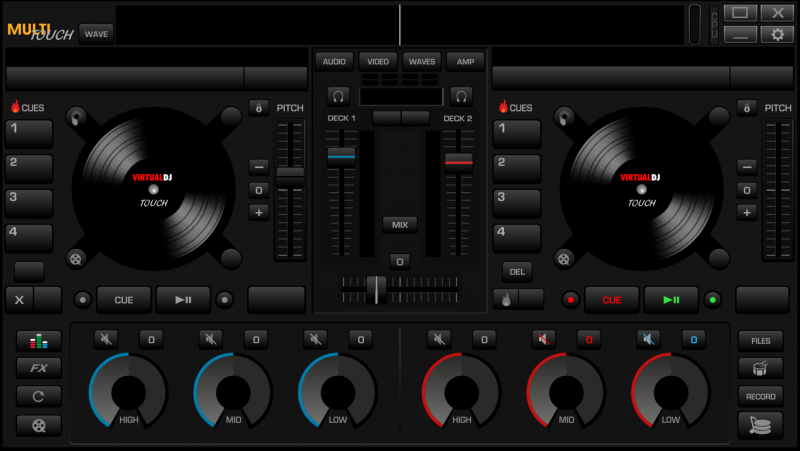
Task: Open the FX effects panel
Action: pyautogui.click(x=39, y=368)
